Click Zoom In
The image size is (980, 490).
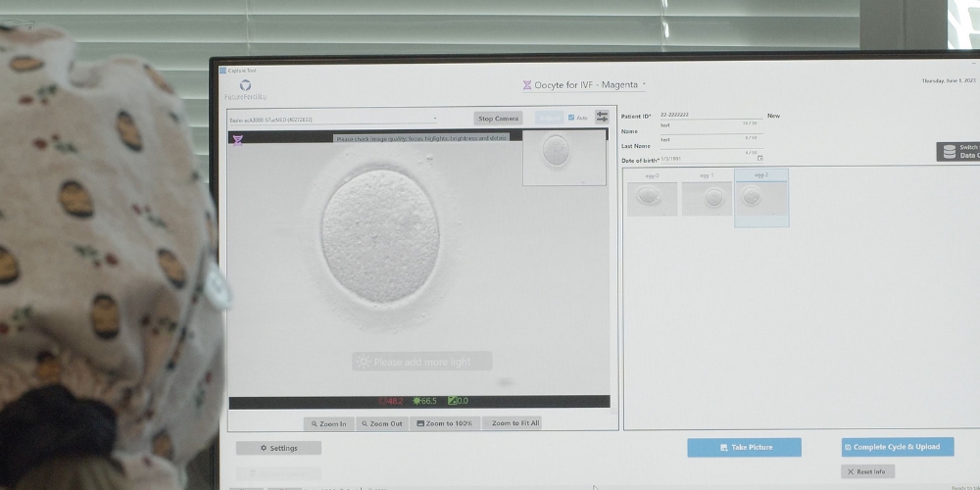pyautogui.click(x=328, y=423)
